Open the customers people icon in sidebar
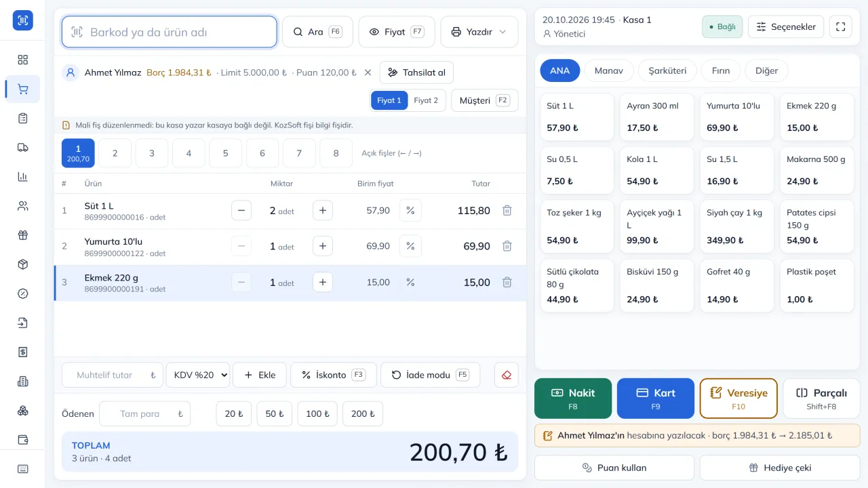Image resolution: width=868 pixels, height=488 pixels. pos(23,206)
